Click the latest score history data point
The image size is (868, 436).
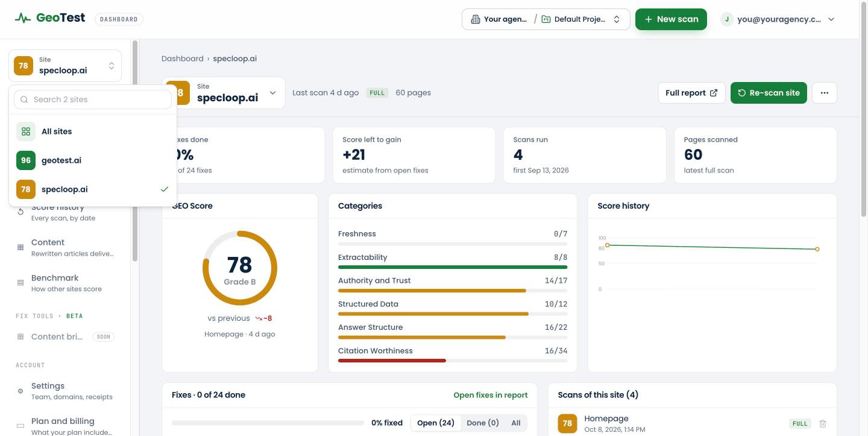pyautogui.click(x=817, y=249)
